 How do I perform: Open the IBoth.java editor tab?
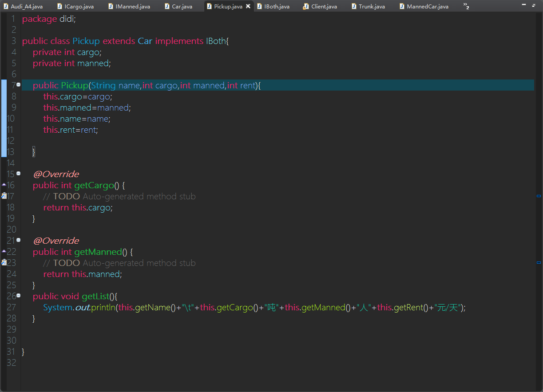[x=277, y=7]
